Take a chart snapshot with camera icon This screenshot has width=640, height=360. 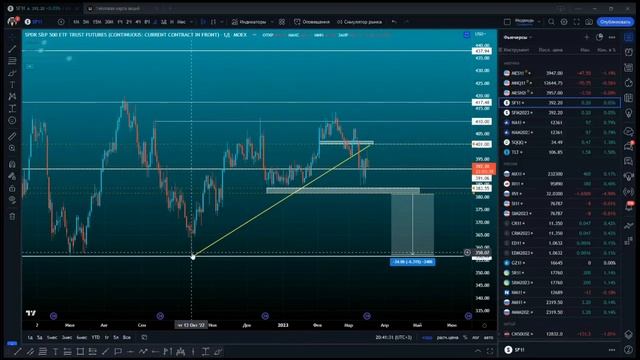point(589,22)
